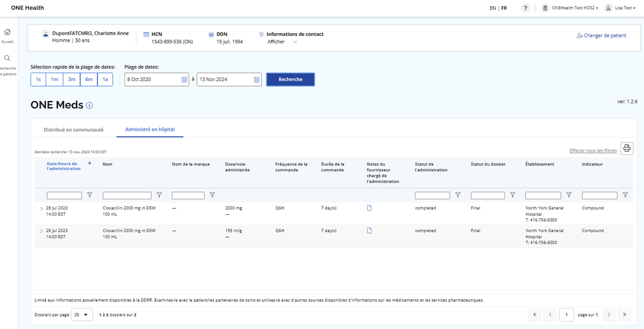Open filter options for Date/heure column
Screen dimensions: 644x329
[x=90, y=195]
